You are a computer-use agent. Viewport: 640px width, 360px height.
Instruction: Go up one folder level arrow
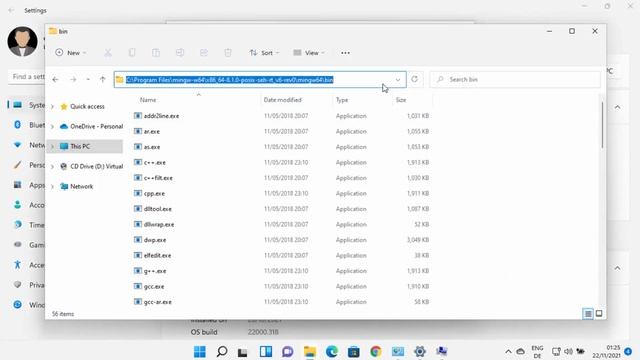pyautogui.click(x=102, y=80)
